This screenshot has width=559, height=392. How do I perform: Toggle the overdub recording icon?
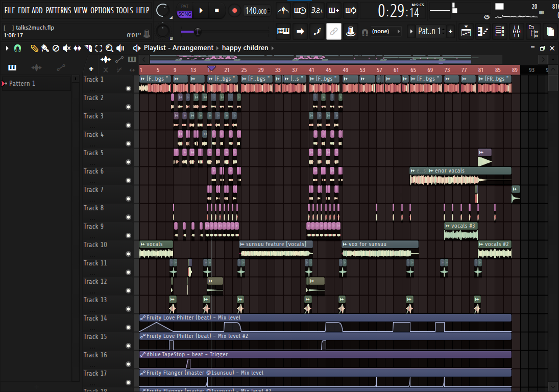(x=334, y=10)
